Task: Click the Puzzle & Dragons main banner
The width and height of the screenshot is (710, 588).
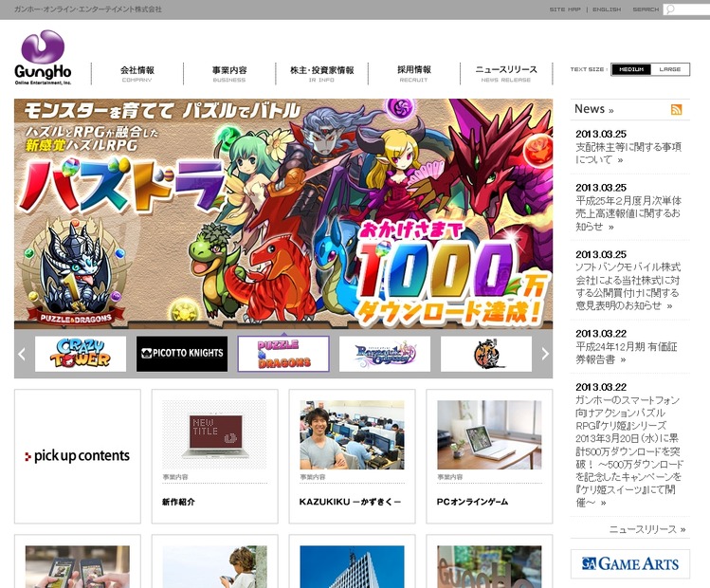Action: pyautogui.click(x=283, y=213)
